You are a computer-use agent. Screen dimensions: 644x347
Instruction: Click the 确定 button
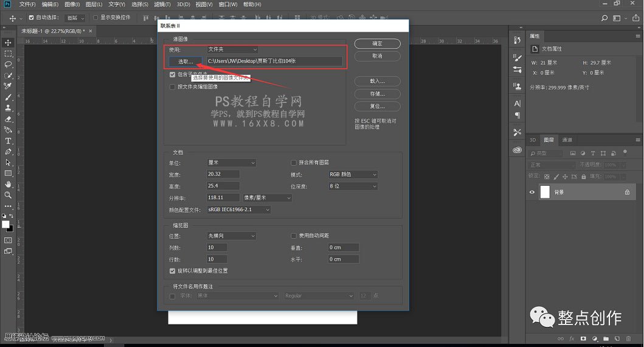(378, 44)
